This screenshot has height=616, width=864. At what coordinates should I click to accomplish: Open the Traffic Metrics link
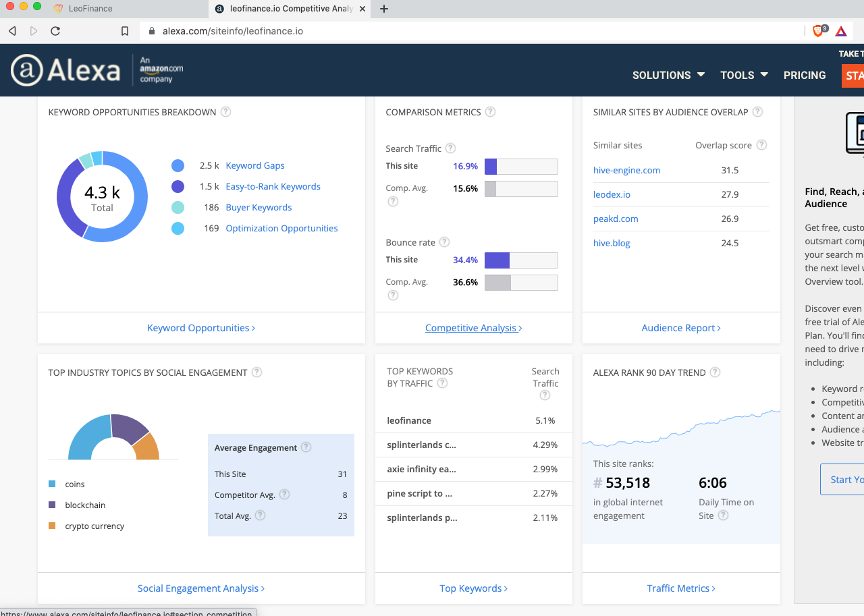pyautogui.click(x=681, y=588)
